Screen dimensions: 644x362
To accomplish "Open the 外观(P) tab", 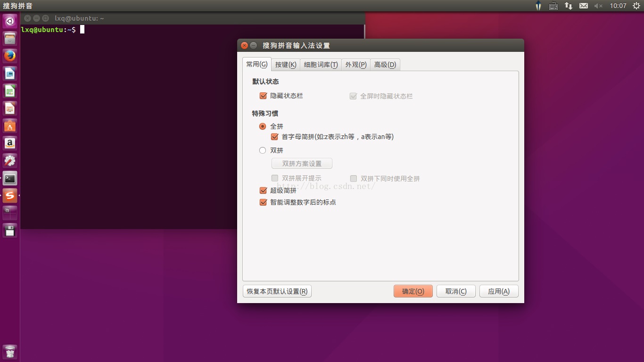I will point(356,65).
